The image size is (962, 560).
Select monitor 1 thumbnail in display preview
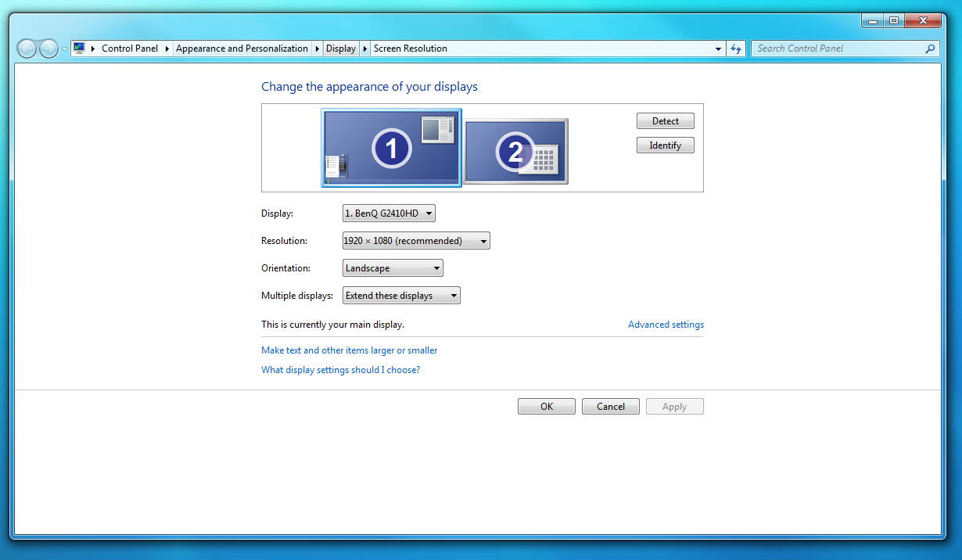(x=391, y=148)
